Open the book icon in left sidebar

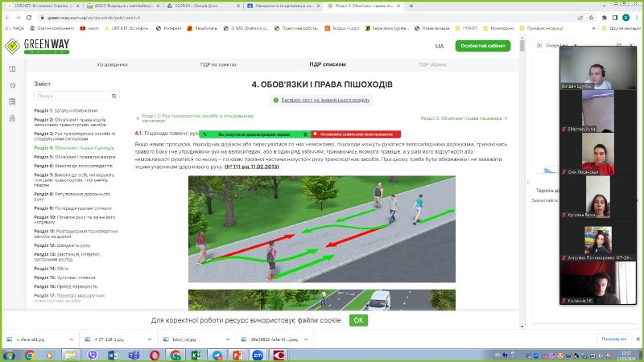pos(12,69)
